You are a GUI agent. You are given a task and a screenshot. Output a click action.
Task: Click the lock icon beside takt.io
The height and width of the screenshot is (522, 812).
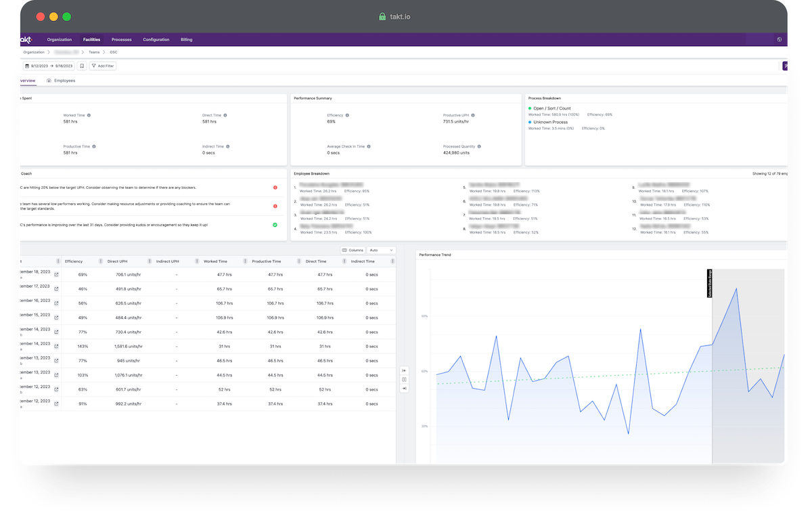click(382, 16)
